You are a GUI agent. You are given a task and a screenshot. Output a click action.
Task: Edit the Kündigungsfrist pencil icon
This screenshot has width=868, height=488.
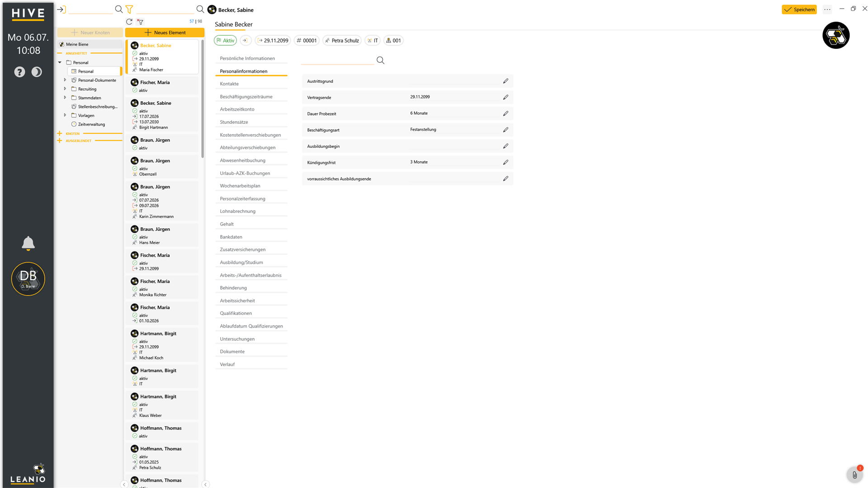tap(505, 162)
